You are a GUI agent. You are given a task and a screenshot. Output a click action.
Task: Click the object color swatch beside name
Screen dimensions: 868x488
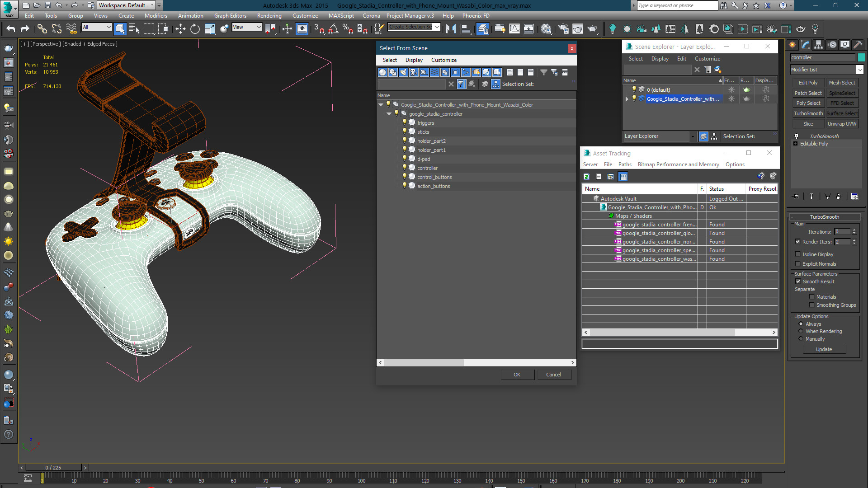click(x=861, y=57)
